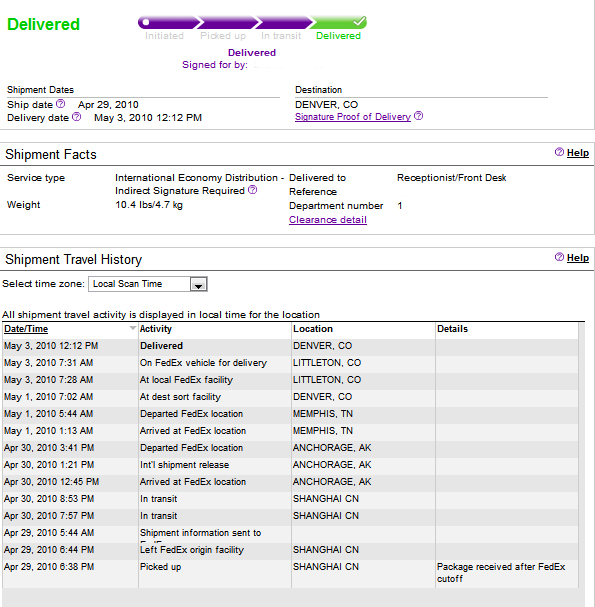Image resolution: width=595 pixels, height=607 pixels.
Task: Select LITTLETON, CO location at 7:31 AM
Action: [x=327, y=363]
